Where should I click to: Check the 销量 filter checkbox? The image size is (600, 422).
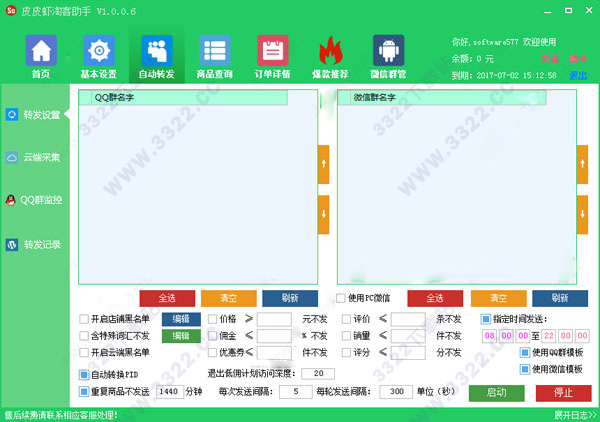pyautogui.click(x=346, y=336)
